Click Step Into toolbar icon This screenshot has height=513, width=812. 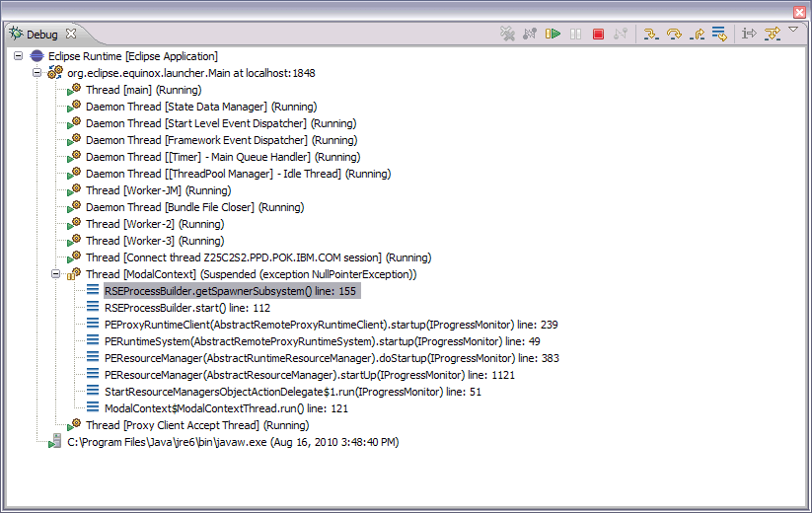[x=651, y=35]
